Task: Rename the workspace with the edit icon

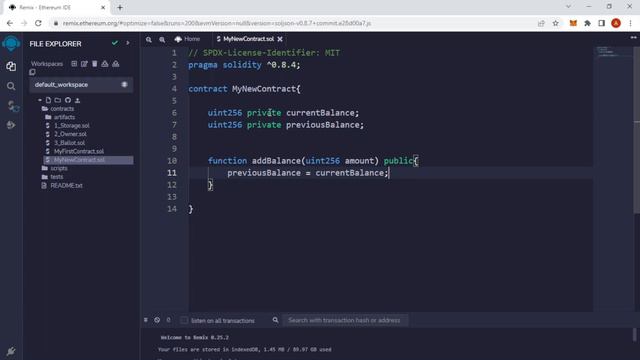Action: pos(84,64)
